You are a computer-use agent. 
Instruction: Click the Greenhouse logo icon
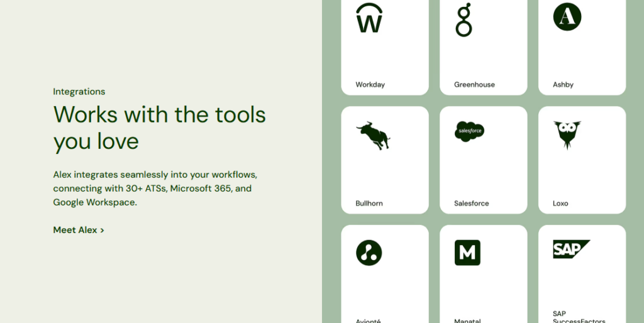click(464, 19)
